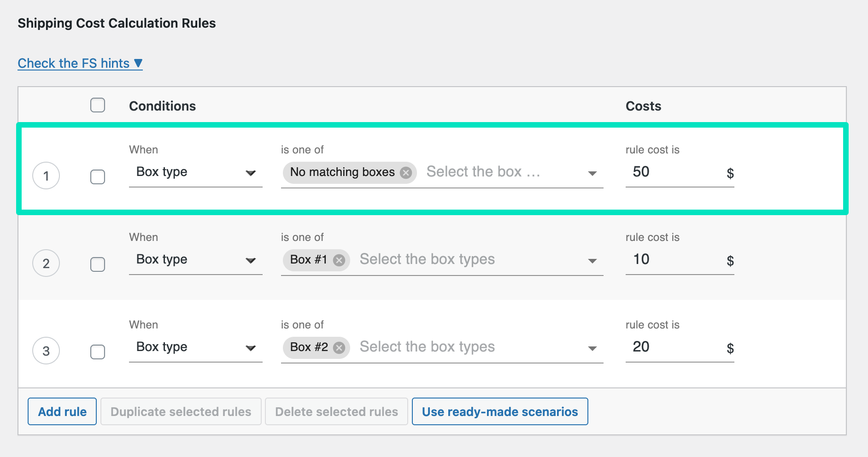Click the Conditions column header
This screenshot has height=457, width=868.
click(162, 105)
